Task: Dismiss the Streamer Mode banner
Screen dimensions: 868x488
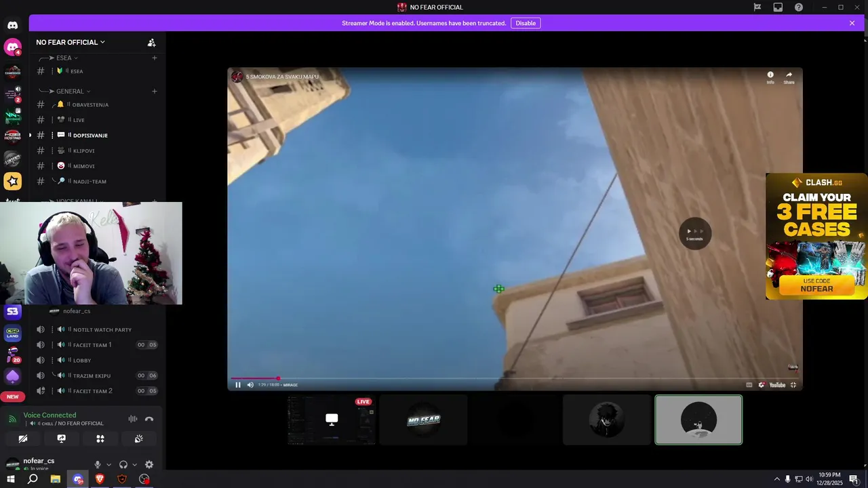Action: pyautogui.click(x=852, y=23)
